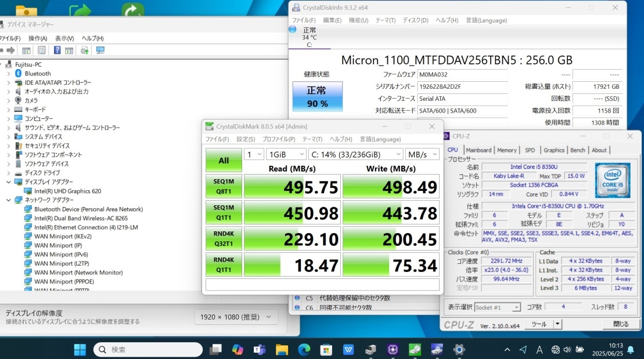This screenshot has width=644, height=359.
Task: Open Microsoft Store from the taskbar
Action: coord(326,349)
